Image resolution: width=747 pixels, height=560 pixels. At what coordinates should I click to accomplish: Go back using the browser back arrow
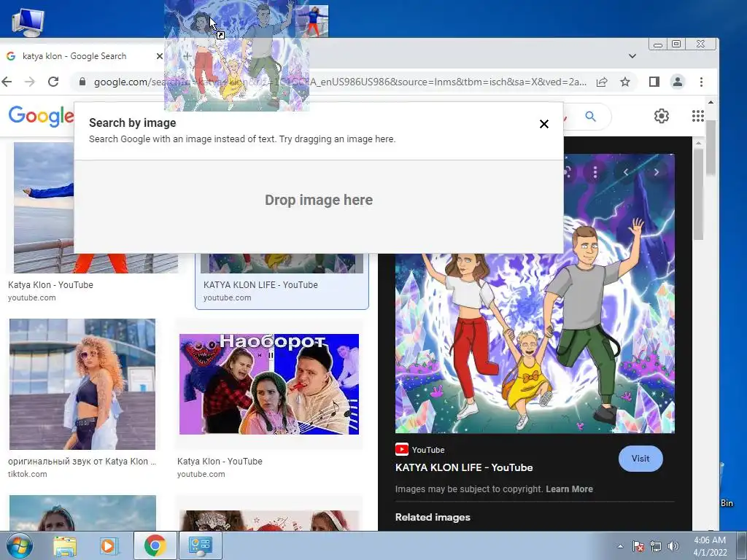7,82
